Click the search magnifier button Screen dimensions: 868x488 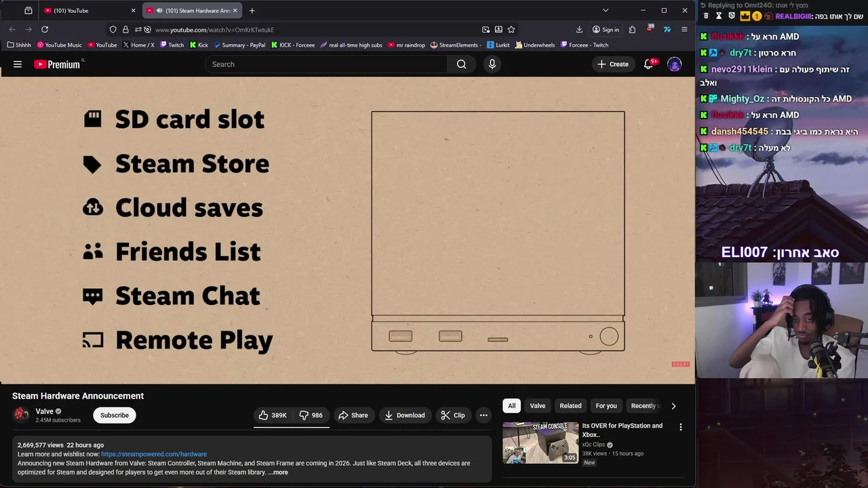(x=461, y=64)
